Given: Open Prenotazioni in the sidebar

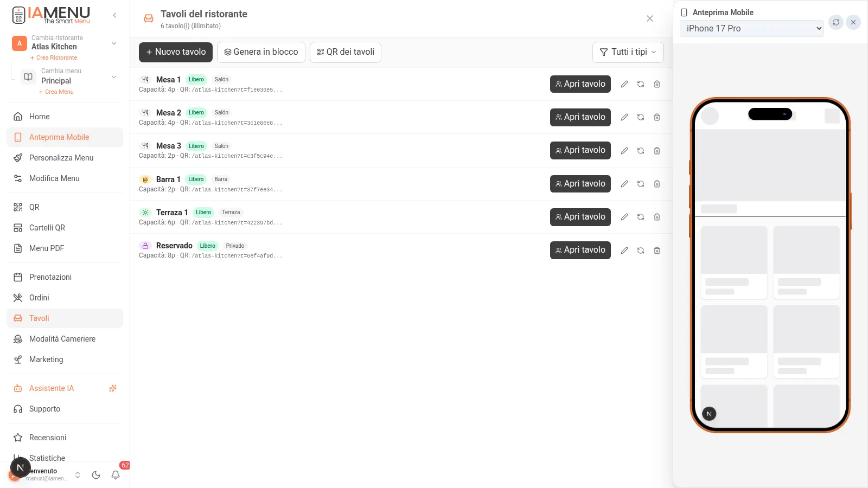Looking at the screenshot, I should [65, 277].
